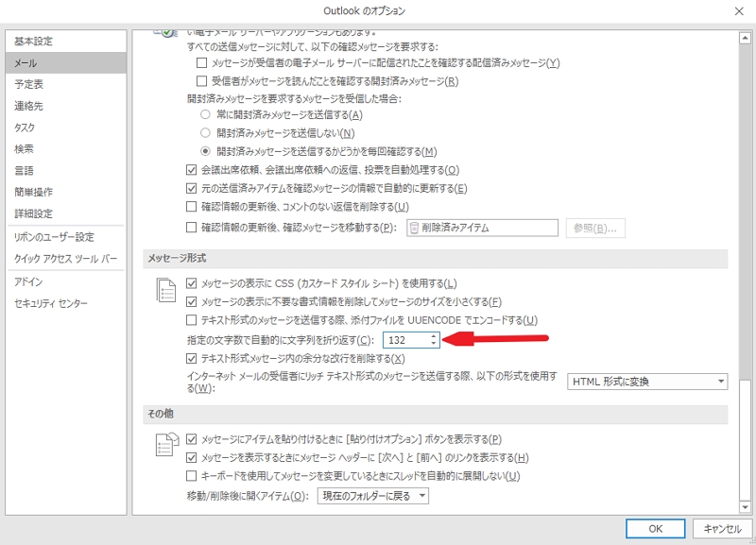Enable スレッドを自動的に展開しない(U) checkbox
This screenshot has height=545, width=756.
192,476
